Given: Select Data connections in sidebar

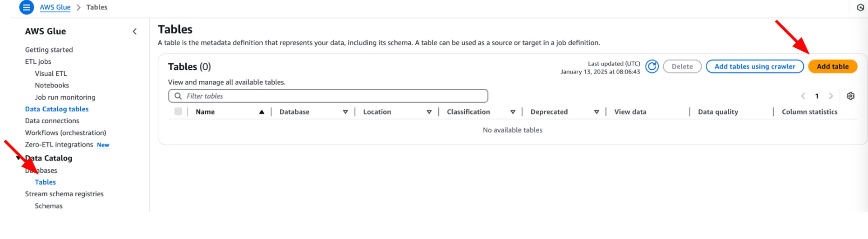Looking at the screenshot, I should coord(52,121).
